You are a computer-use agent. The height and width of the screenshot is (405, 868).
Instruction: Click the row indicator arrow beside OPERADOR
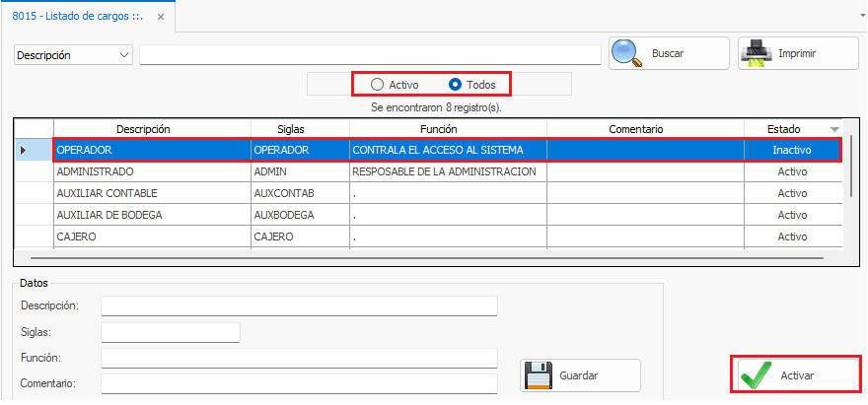(x=23, y=150)
